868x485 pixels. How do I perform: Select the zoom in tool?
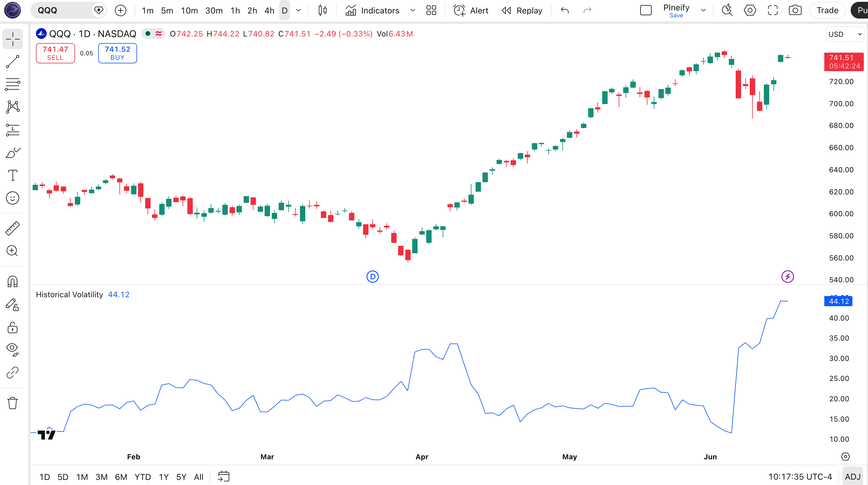(x=13, y=251)
